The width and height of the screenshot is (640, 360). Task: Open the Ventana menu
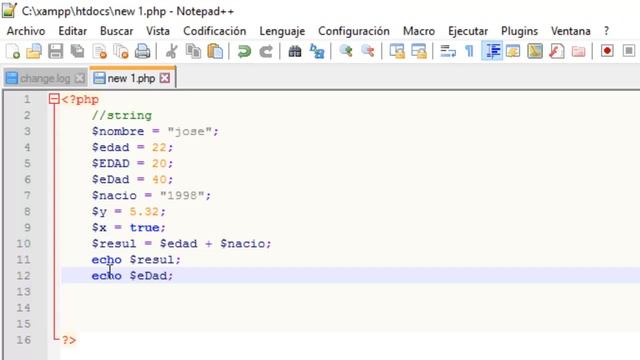571,31
